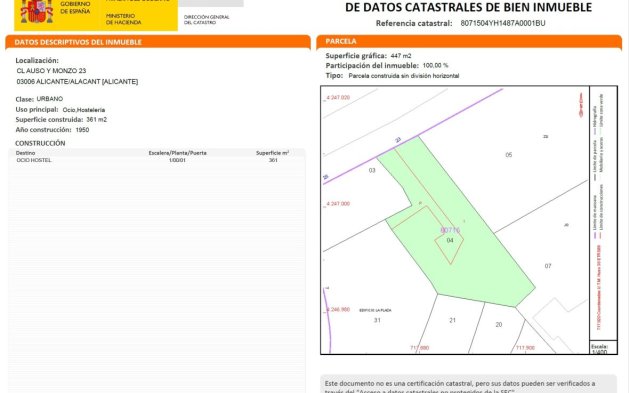Click the EDIFICIO LA PLAZA map label

point(375,310)
